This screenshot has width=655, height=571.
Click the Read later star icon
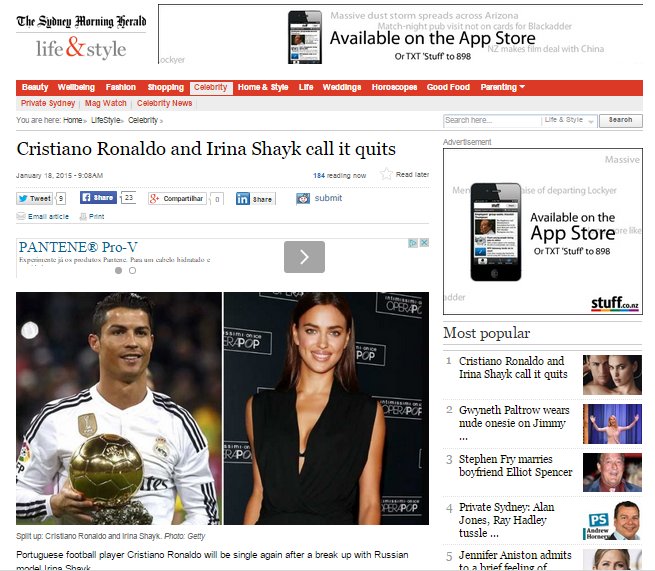click(386, 174)
